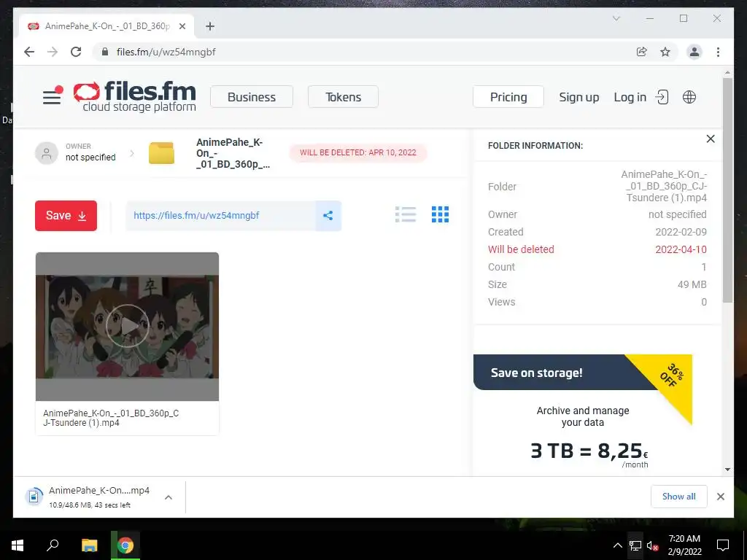Go back to the previous page
Viewport: 747px width, 560px height.
tap(29, 52)
